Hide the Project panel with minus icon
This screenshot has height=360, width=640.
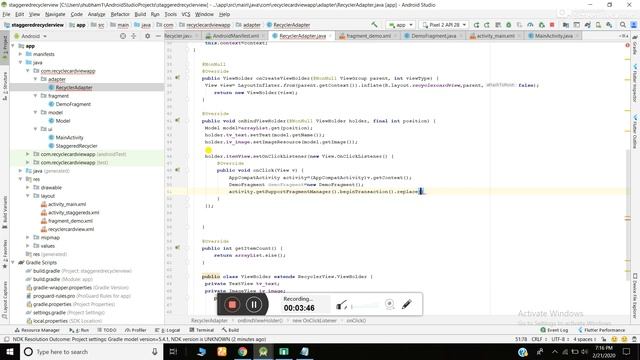point(158,36)
